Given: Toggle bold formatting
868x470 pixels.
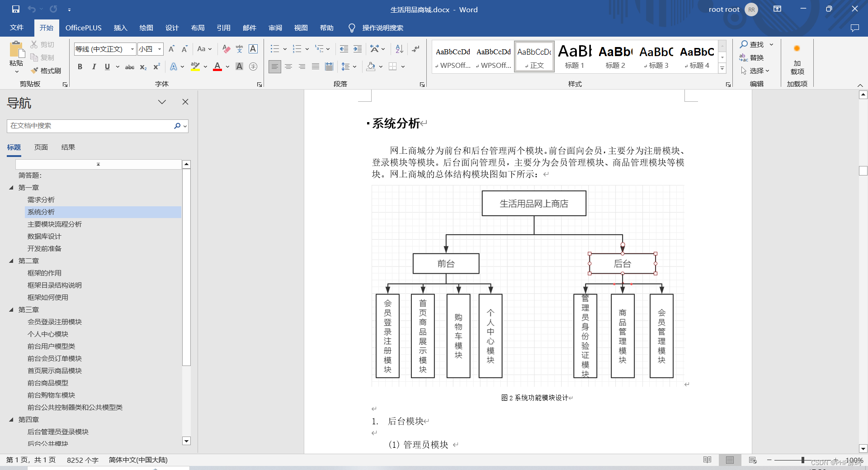Looking at the screenshot, I should pos(80,66).
